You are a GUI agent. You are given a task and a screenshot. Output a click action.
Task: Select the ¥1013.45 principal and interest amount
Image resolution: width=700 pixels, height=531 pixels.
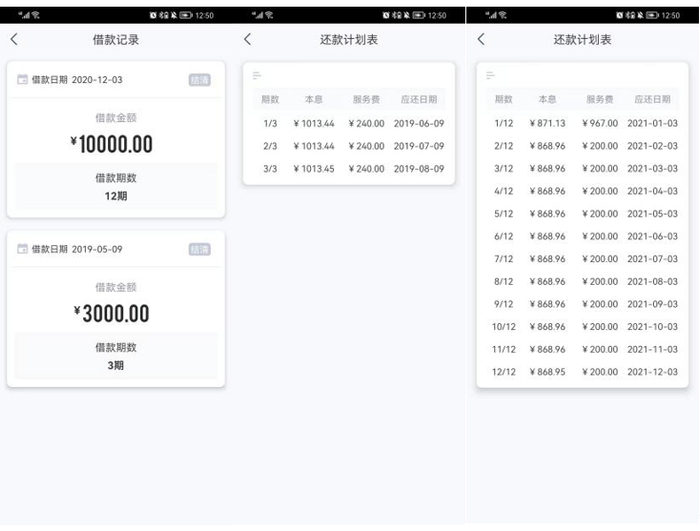click(x=314, y=169)
